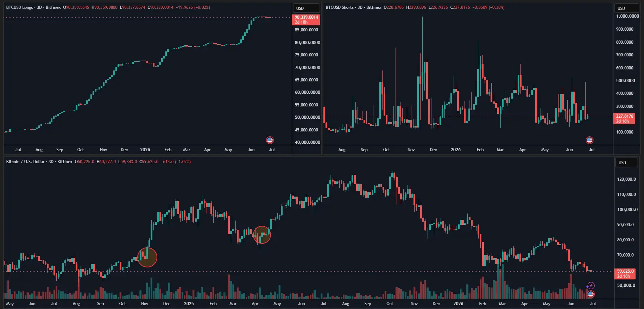Viewport: 644px width, 309px height.
Task: Click the O60,225.0 open value on Bitcoin chart
Action: click(x=84, y=162)
